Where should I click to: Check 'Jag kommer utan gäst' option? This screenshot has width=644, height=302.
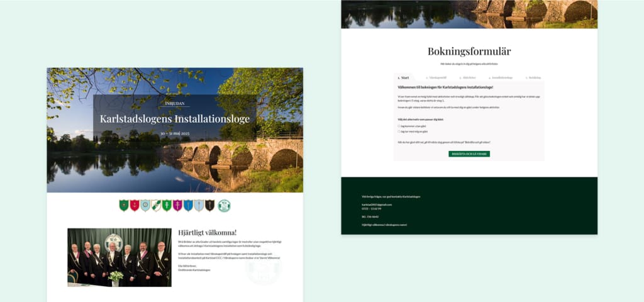click(399, 126)
